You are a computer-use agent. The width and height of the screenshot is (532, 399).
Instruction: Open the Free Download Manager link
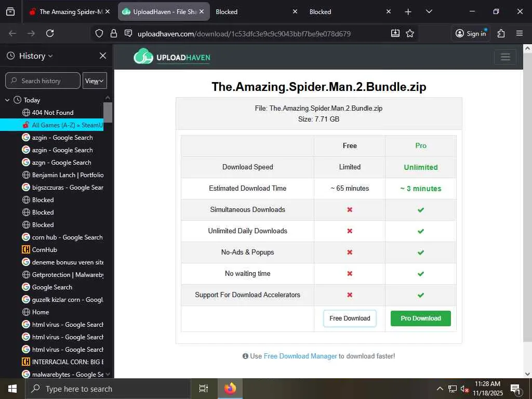click(x=300, y=356)
